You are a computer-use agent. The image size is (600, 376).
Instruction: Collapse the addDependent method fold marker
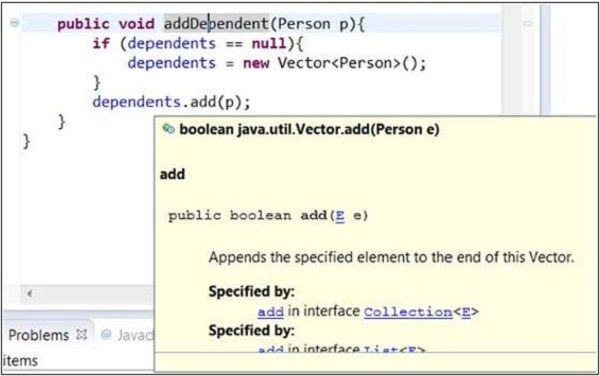(x=14, y=23)
